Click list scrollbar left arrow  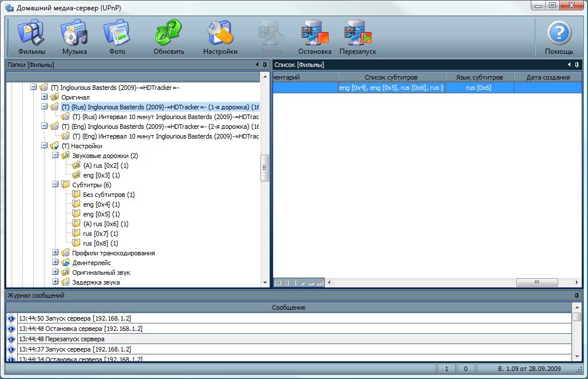(329, 282)
